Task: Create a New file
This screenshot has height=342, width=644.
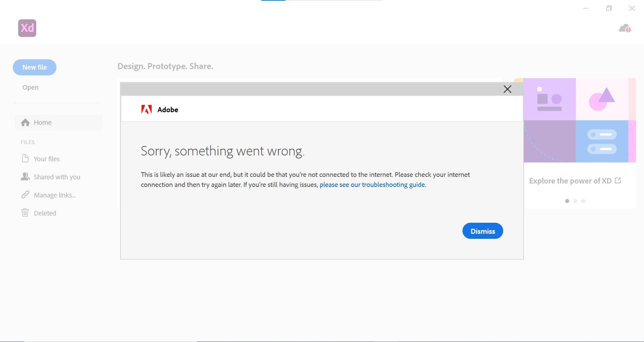Action: point(35,67)
